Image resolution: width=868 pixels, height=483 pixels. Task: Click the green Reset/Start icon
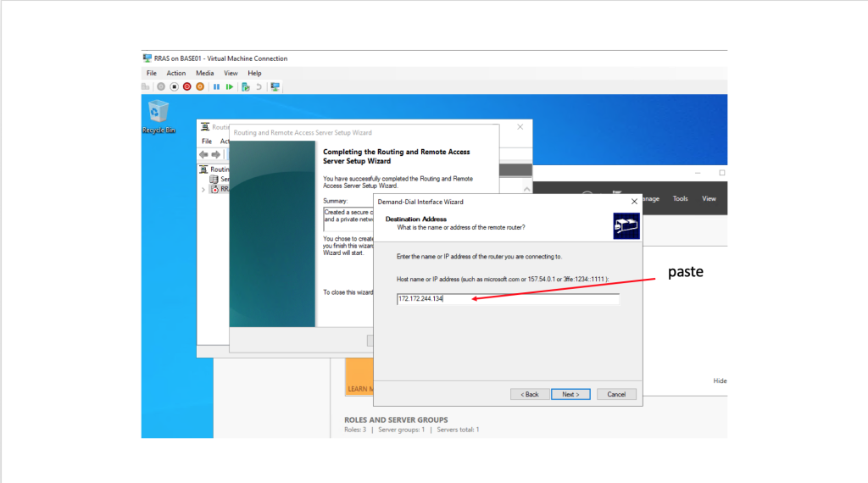click(230, 86)
